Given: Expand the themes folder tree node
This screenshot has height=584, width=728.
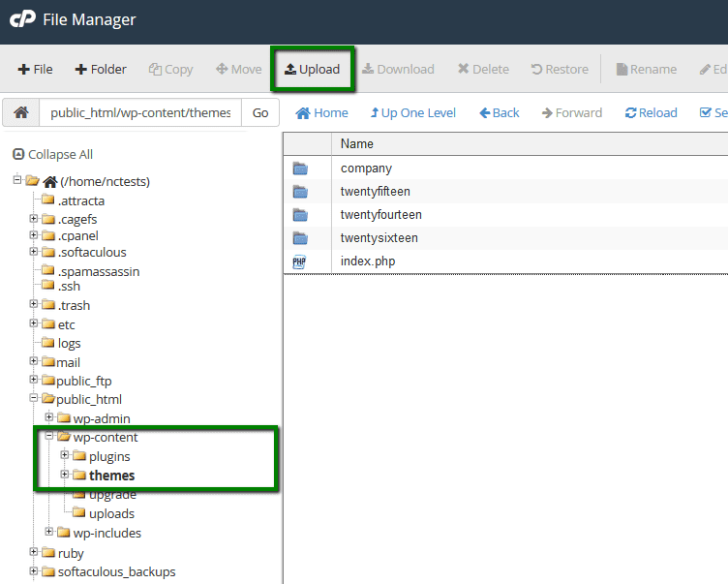Looking at the screenshot, I should tap(65, 475).
